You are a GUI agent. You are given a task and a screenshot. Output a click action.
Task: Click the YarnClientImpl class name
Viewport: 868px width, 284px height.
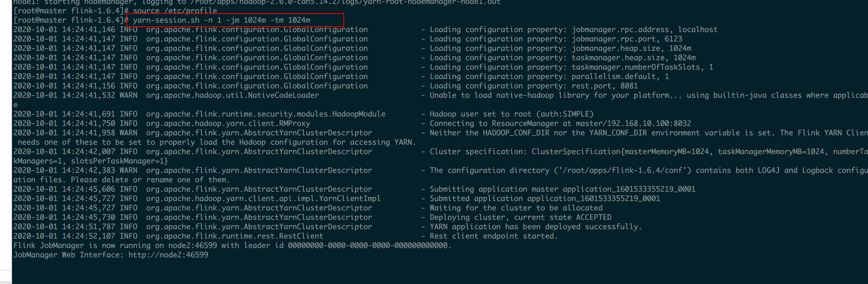[263, 199]
